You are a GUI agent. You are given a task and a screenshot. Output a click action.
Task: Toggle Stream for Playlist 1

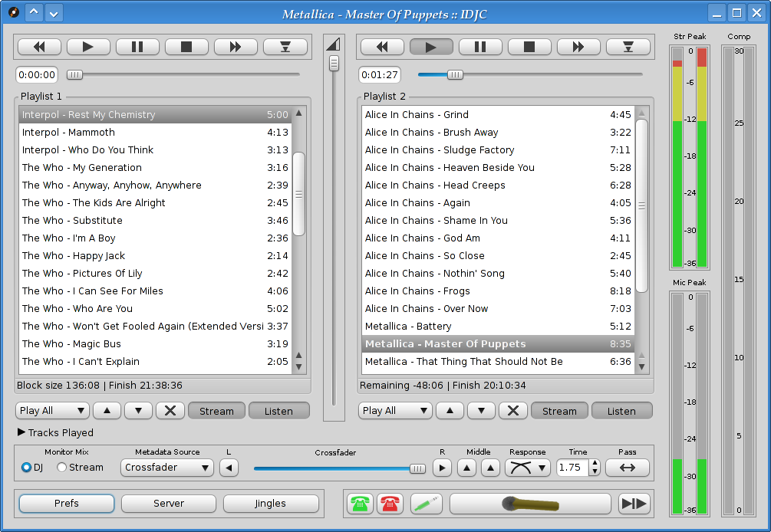coord(216,411)
